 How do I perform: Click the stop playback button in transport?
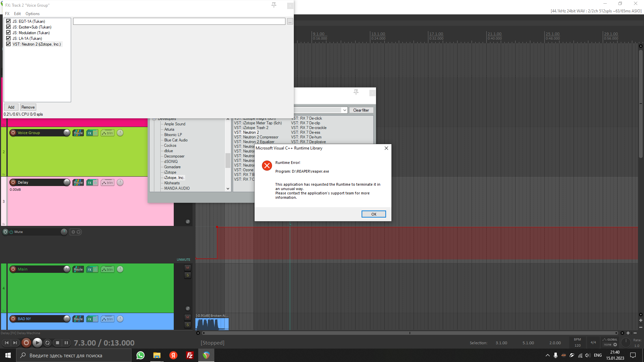pos(57,343)
